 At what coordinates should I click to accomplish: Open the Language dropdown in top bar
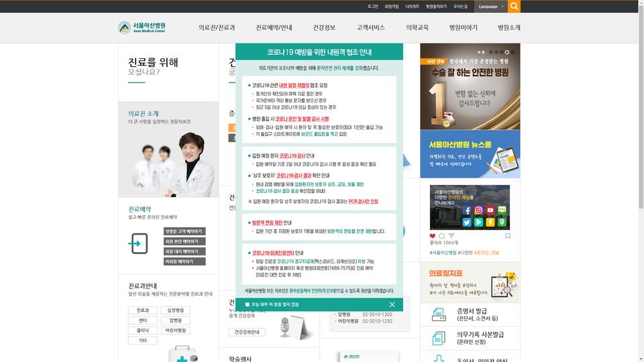point(491,7)
